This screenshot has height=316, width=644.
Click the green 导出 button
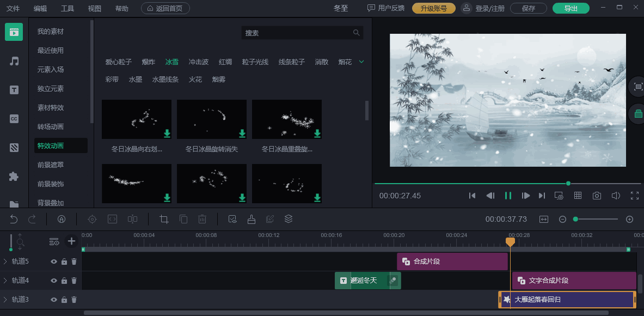point(571,8)
